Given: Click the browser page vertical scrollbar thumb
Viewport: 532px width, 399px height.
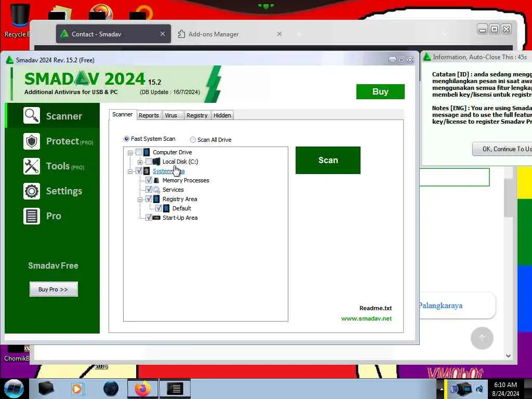Looking at the screenshot, I should pyautogui.click(x=508, y=197).
